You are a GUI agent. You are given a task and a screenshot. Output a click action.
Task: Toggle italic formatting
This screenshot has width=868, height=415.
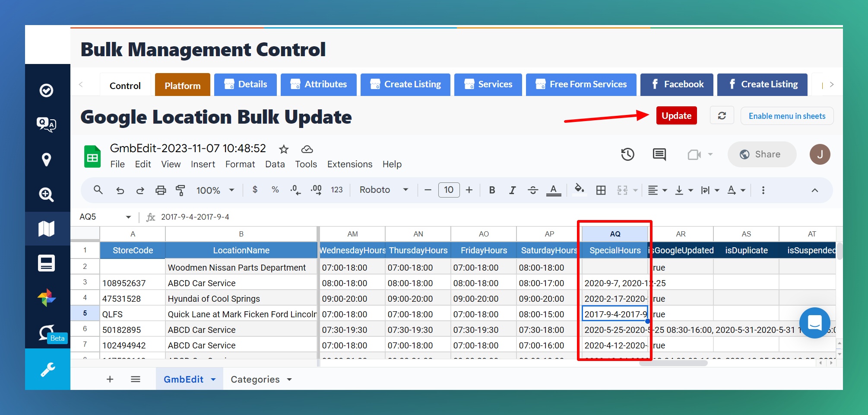512,190
